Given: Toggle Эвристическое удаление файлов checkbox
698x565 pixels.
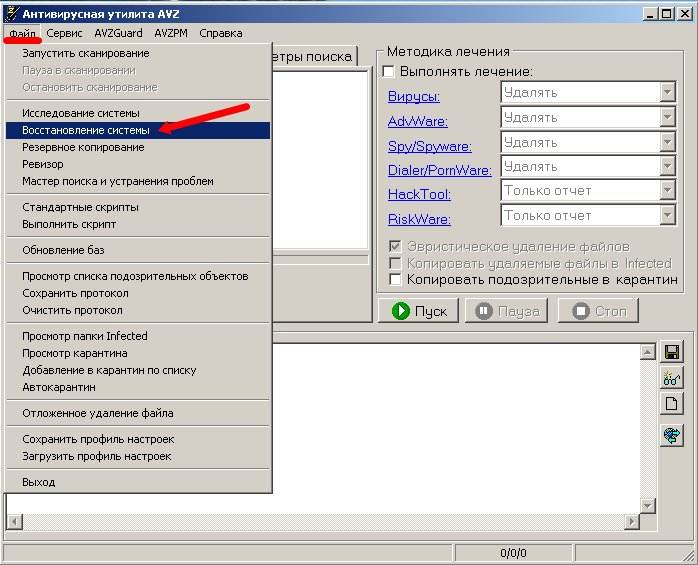Looking at the screenshot, I should 394,246.
